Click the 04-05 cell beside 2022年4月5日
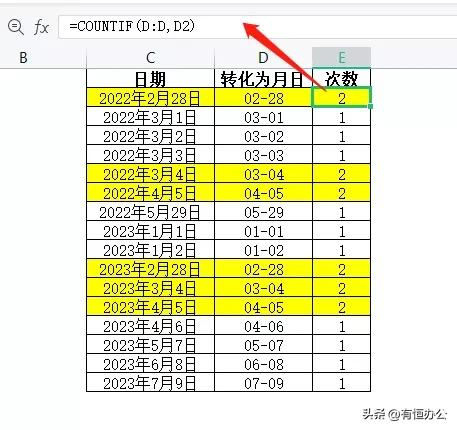The width and height of the screenshot is (457, 430). [263, 192]
